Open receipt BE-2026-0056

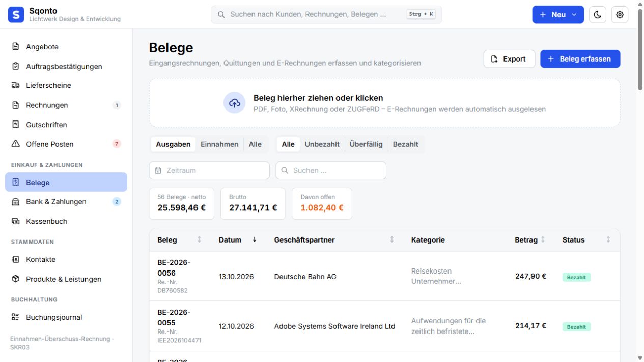pyautogui.click(x=174, y=268)
